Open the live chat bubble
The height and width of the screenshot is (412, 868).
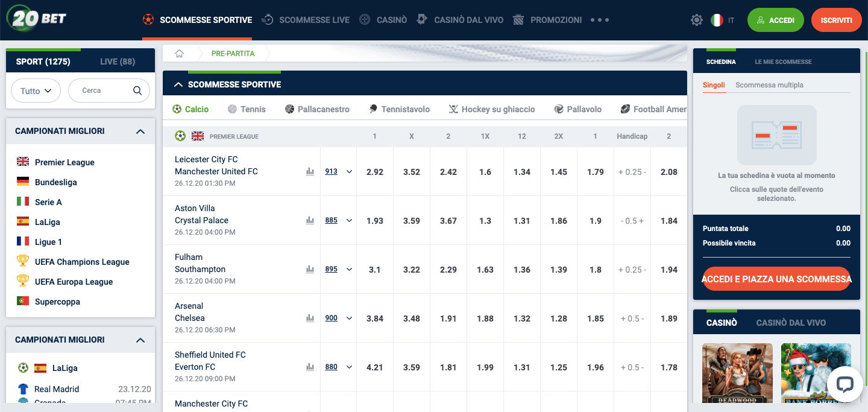(844, 384)
